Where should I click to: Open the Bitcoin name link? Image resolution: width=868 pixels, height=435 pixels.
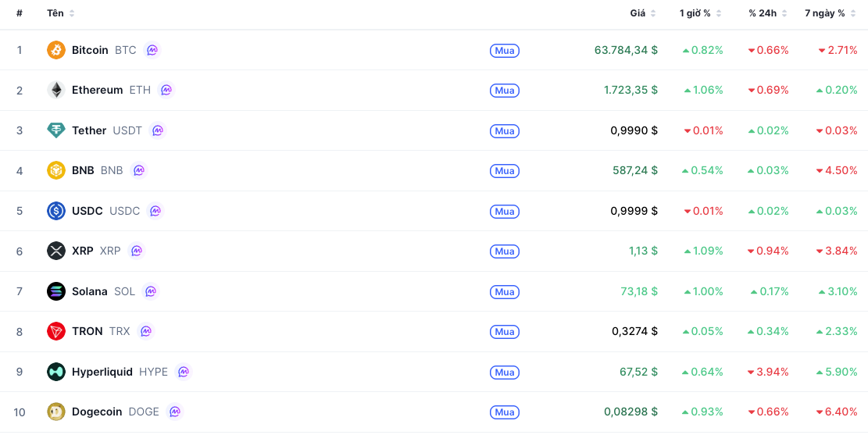click(90, 50)
